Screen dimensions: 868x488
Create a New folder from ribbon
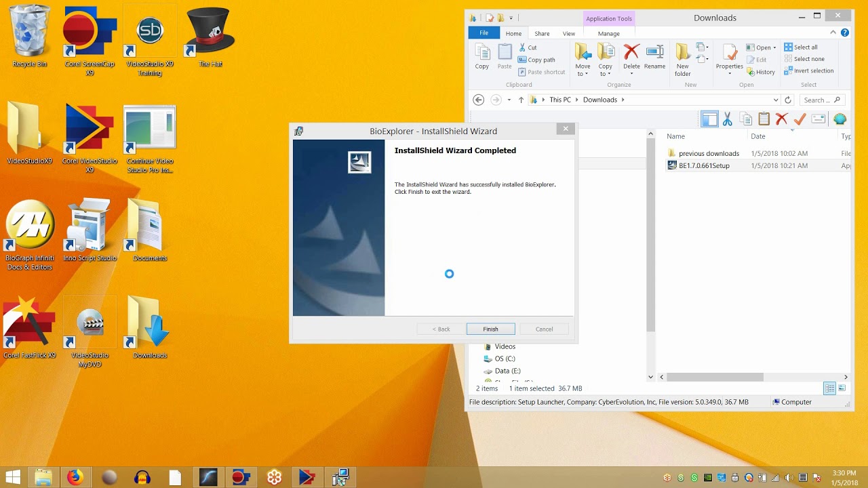(x=682, y=59)
